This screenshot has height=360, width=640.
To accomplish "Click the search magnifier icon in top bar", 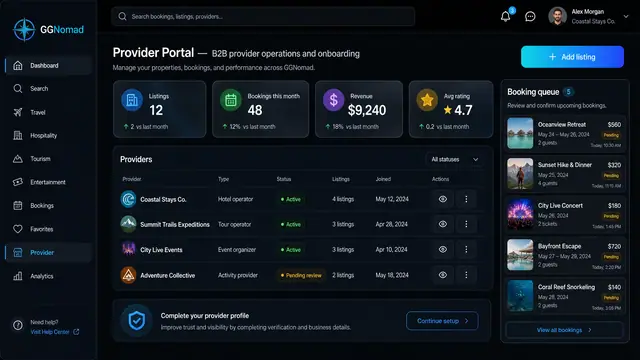I will 122,16.
